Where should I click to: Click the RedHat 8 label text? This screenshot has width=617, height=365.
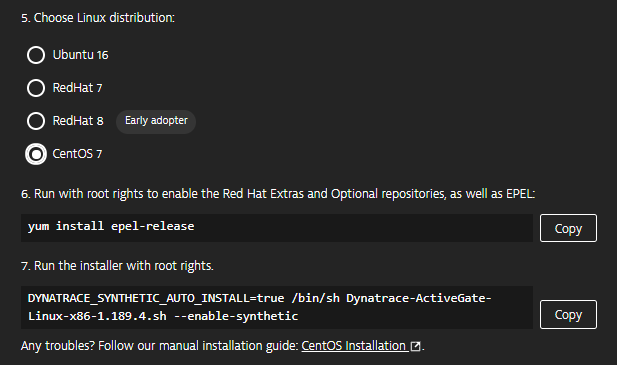[78, 121]
